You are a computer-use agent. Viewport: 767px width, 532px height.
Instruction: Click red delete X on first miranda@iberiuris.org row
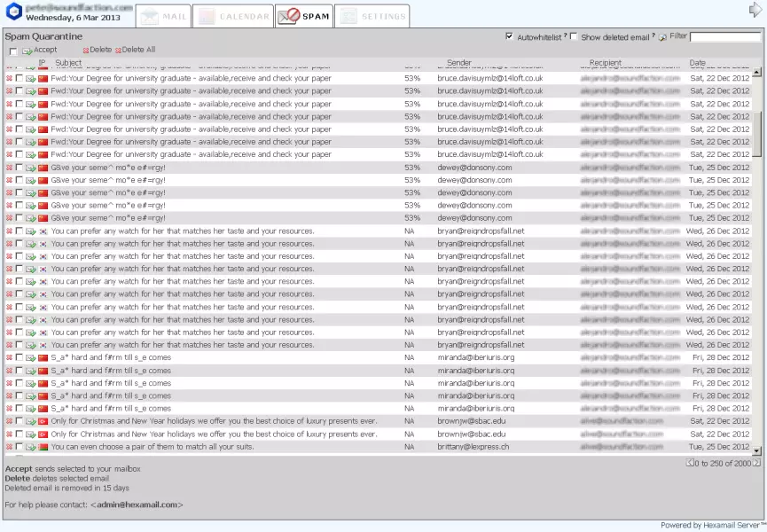(x=10, y=358)
